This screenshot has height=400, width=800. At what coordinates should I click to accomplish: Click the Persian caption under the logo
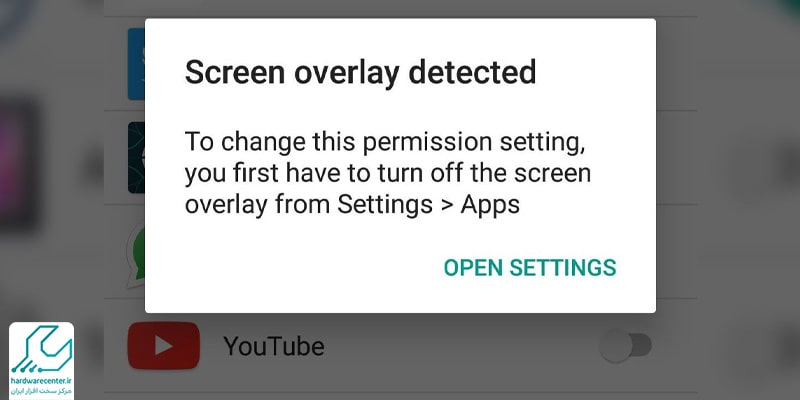tap(41, 390)
